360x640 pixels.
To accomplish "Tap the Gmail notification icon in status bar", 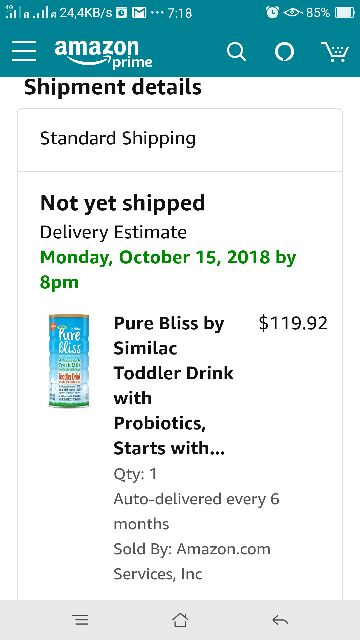I will coord(139,13).
